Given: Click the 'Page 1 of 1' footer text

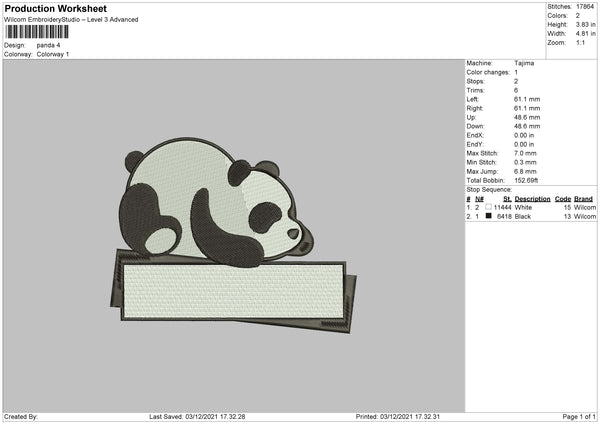Looking at the screenshot, I should (579, 417).
